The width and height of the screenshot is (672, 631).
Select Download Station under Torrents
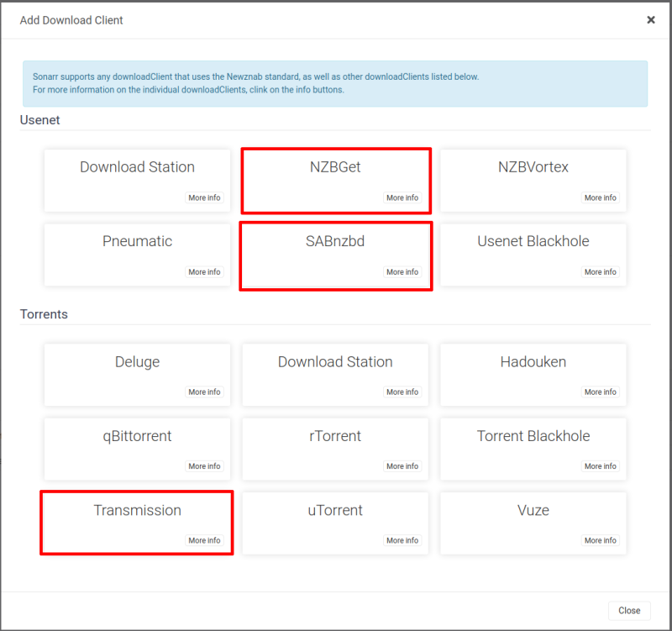[335, 375]
